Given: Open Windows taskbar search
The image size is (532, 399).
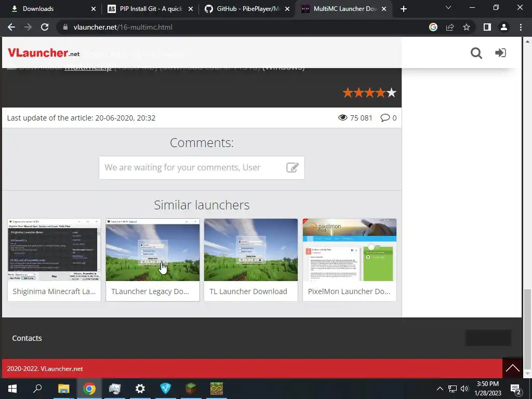Looking at the screenshot, I should (37, 389).
